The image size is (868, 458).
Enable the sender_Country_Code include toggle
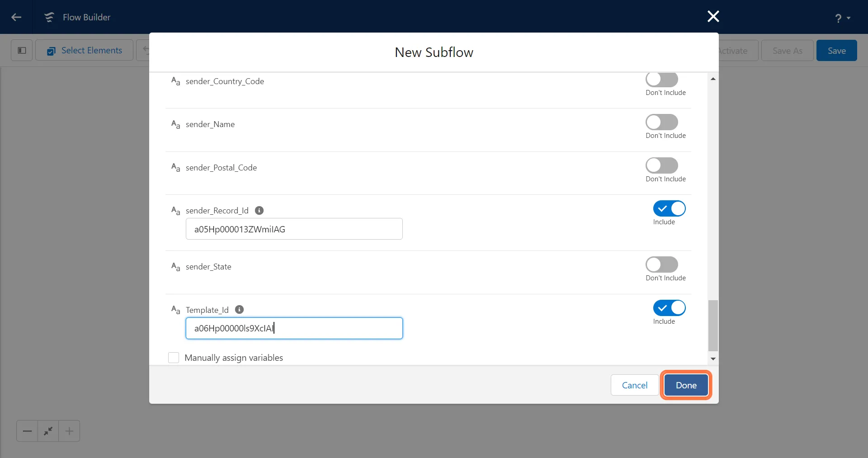[x=661, y=80]
